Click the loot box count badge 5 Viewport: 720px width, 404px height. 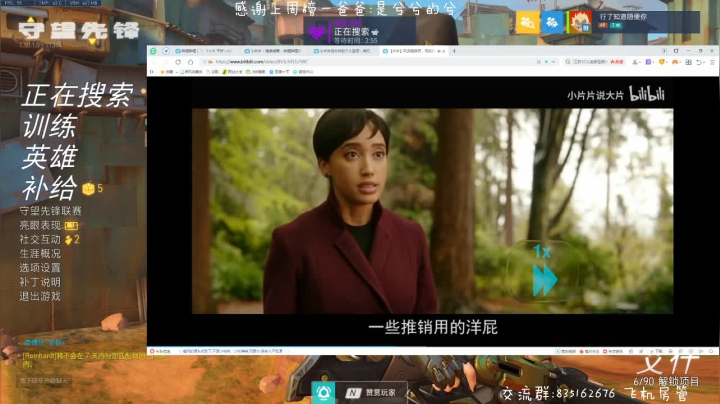tap(92, 189)
